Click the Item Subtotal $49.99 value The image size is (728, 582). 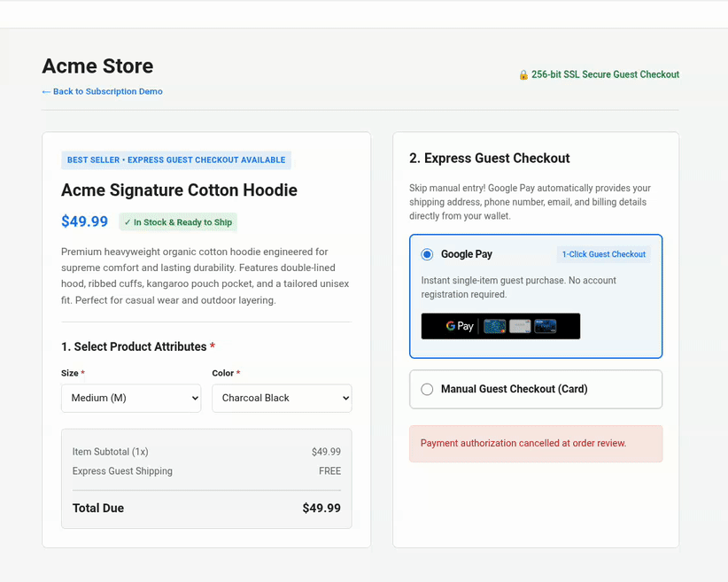pyautogui.click(x=326, y=452)
